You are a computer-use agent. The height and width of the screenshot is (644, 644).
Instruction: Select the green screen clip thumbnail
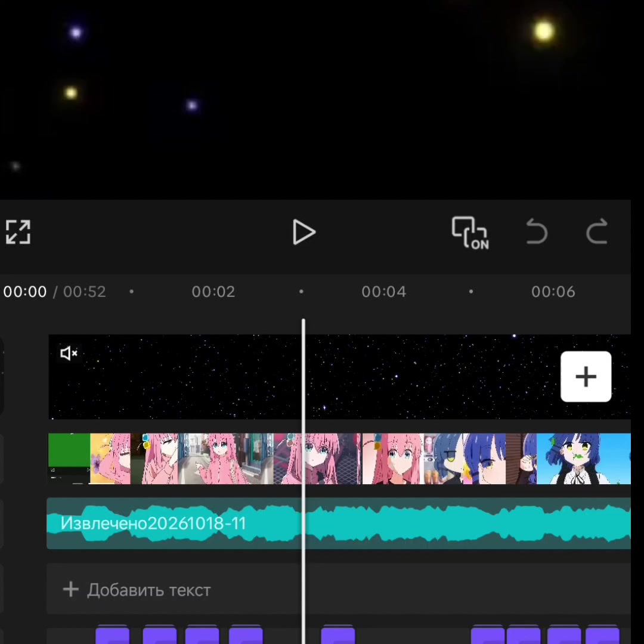click(69, 459)
